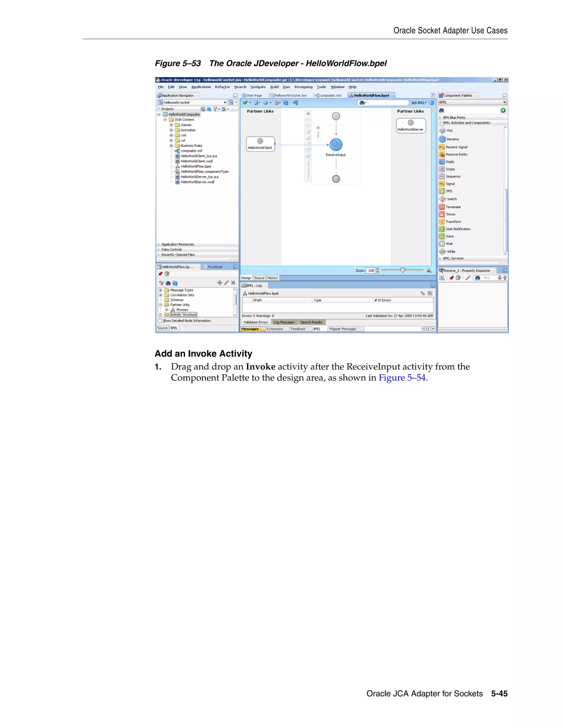Open the Versioning menu
Screen dimensions: 563x728
(x=303, y=87)
